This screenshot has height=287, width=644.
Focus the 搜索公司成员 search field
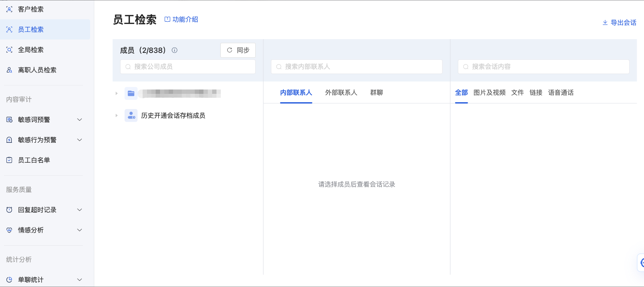click(x=188, y=67)
